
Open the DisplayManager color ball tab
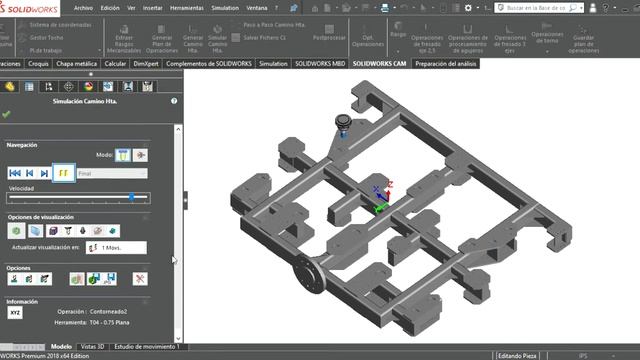(89, 87)
